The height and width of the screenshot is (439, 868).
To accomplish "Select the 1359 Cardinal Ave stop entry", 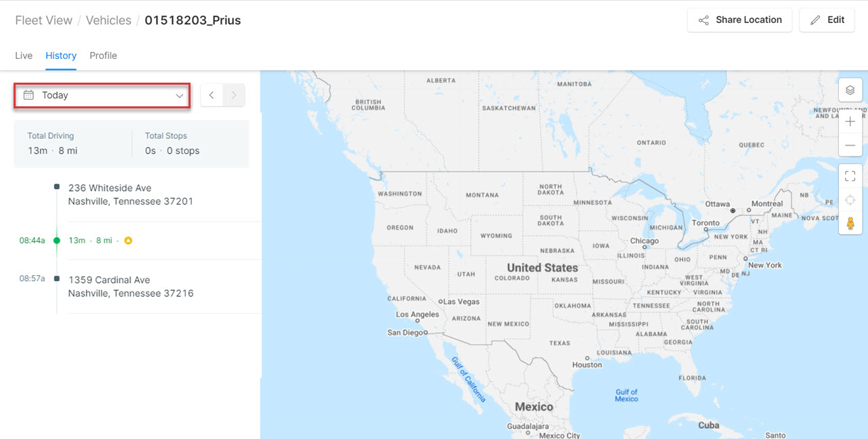I will (x=131, y=287).
